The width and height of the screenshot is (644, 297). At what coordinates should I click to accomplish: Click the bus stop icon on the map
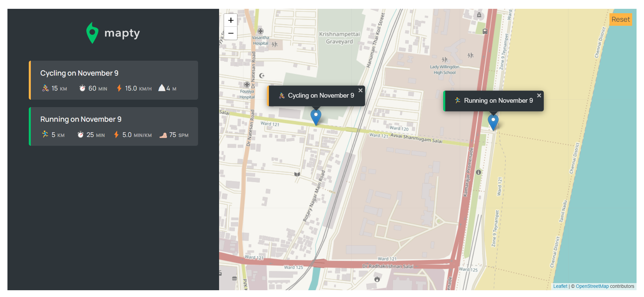pos(485,32)
